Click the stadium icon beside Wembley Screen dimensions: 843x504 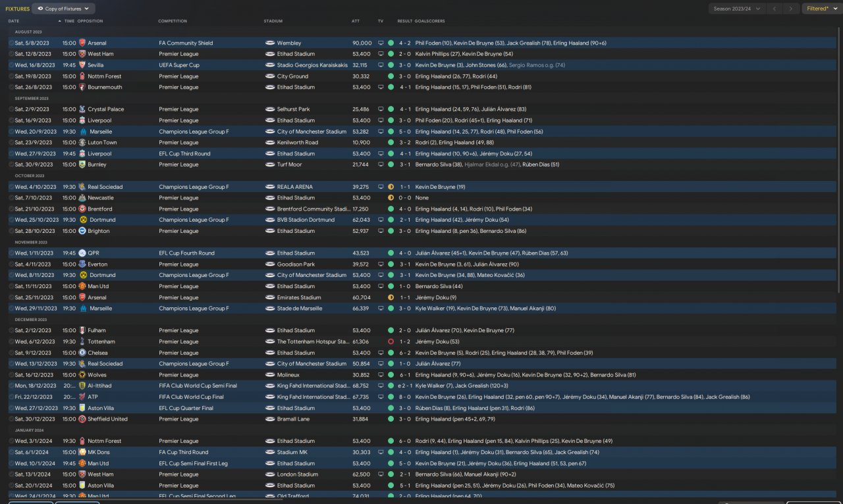[x=270, y=43]
